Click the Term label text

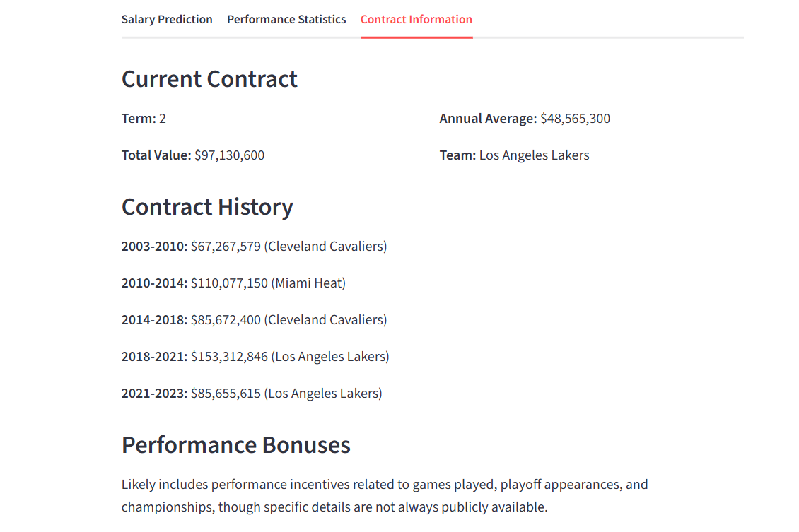[x=138, y=119]
